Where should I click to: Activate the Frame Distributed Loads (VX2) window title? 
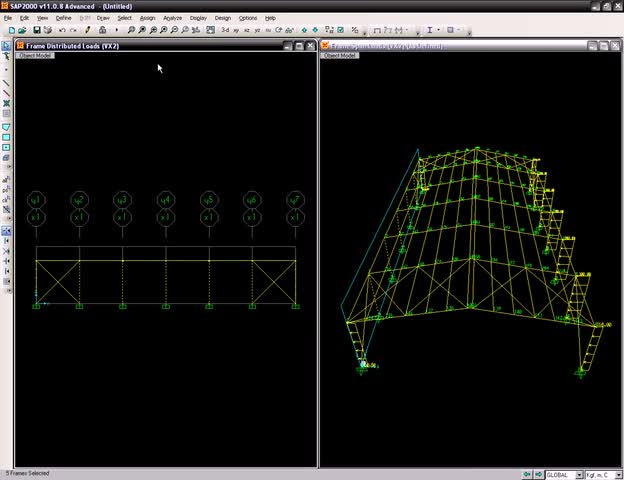tap(73, 46)
